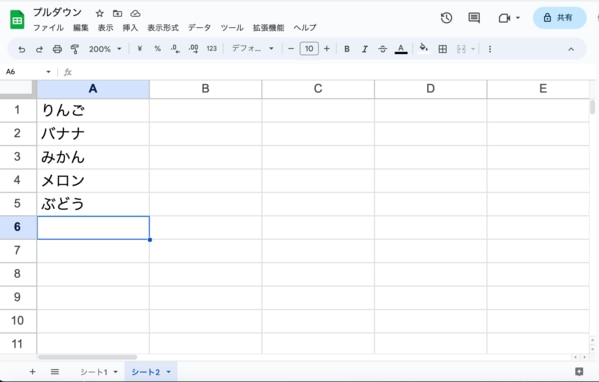Toggle italic formatting
Screen dimensions: 599x382
coord(365,49)
